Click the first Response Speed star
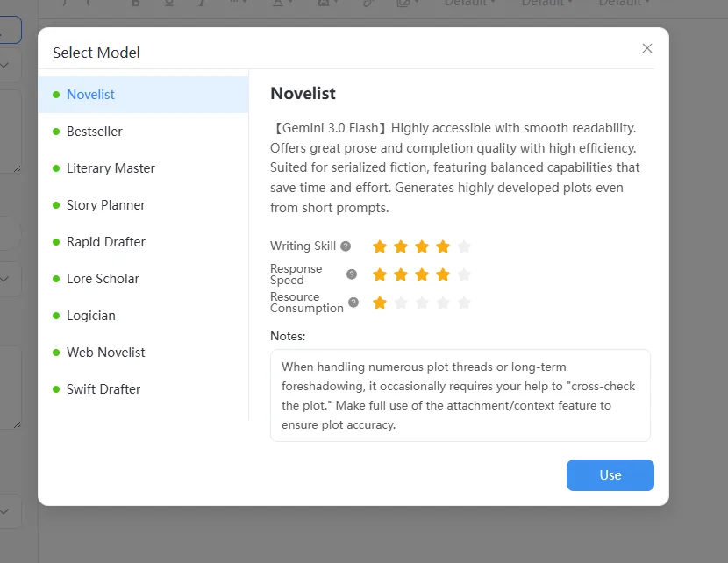 pyautogui.click(x=380, y=274)
